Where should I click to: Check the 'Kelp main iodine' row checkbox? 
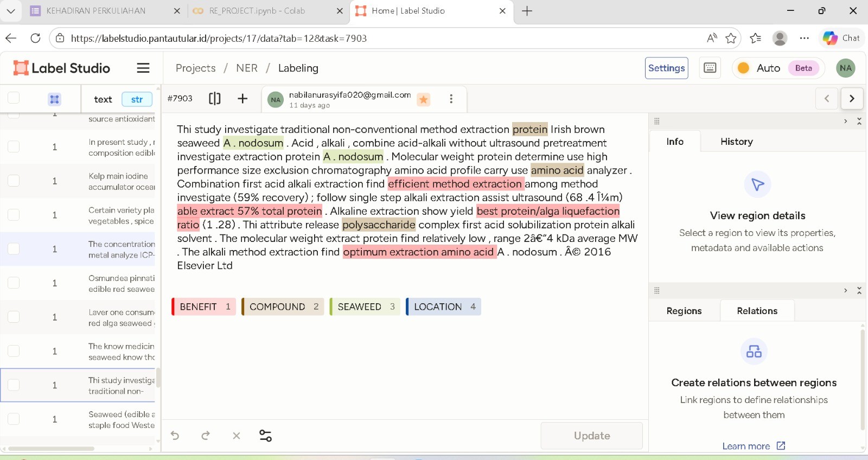coord(14,181)
